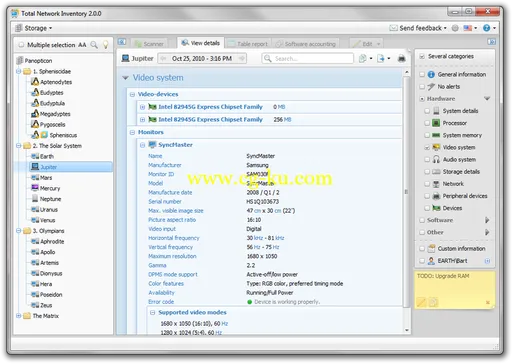Expand the Other category arrow
The width and height of the screenshot is (512, 364).
click(487, 232)
